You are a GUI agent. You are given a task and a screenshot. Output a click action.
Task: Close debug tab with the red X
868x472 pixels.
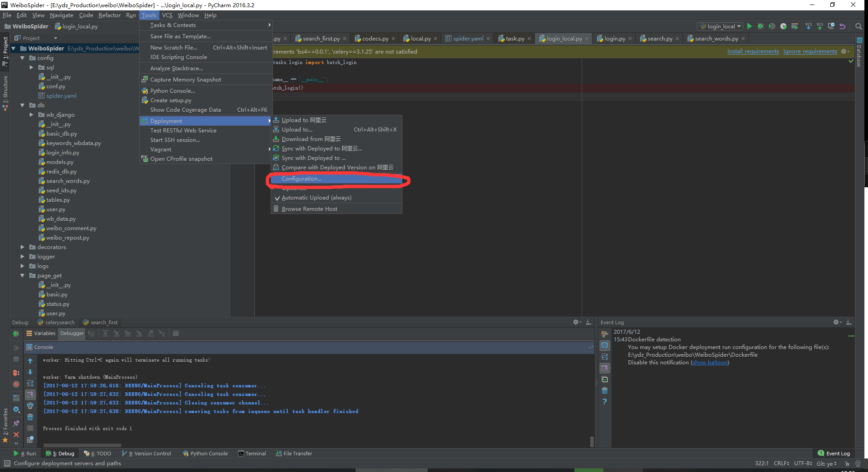pyautogui.click(x=16, y=435)
